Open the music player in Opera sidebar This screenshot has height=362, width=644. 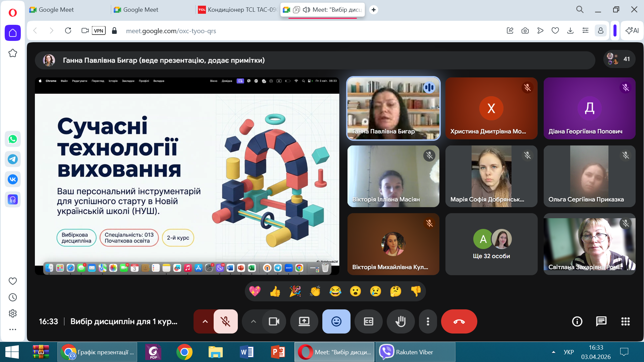pyautogui.click(x=13, y=200)
